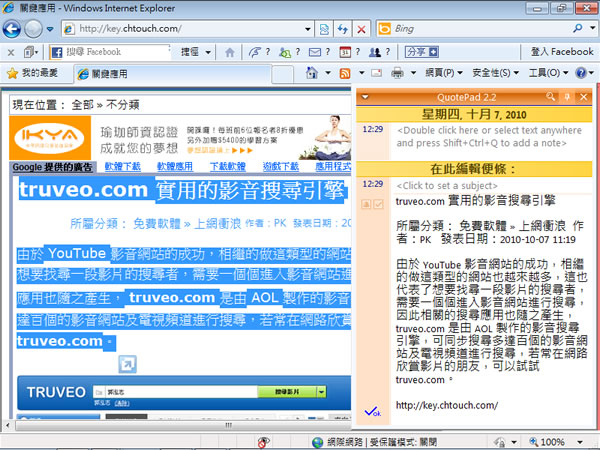
Task: Click the Stop loading X icon in the address bar
Action: (x=360, y=28)
